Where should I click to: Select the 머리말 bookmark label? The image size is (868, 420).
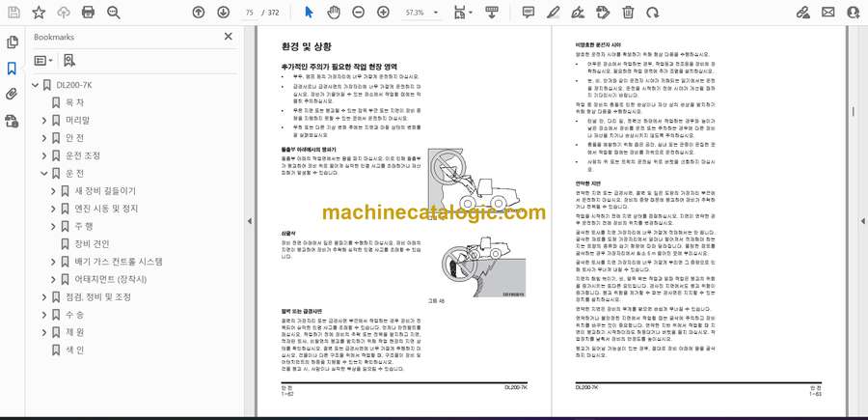coord(77,121)
